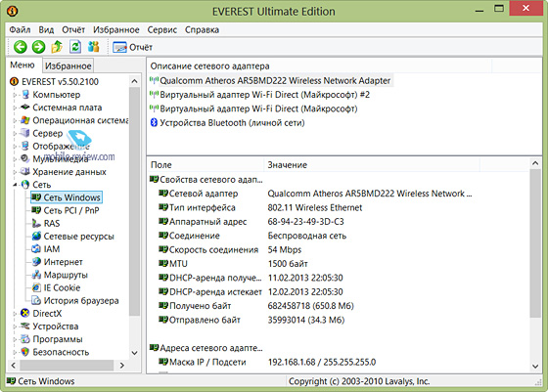Image resolution: width=548 pixels, height=392 pixels.
Task: Click the details pane scroll up arrow
Action: click(535, 163)
